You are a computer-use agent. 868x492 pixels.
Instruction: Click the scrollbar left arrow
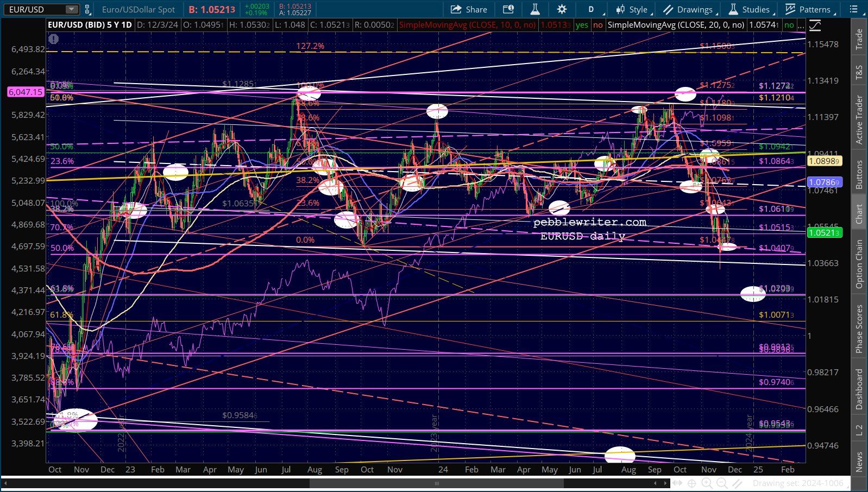(5, 483)
